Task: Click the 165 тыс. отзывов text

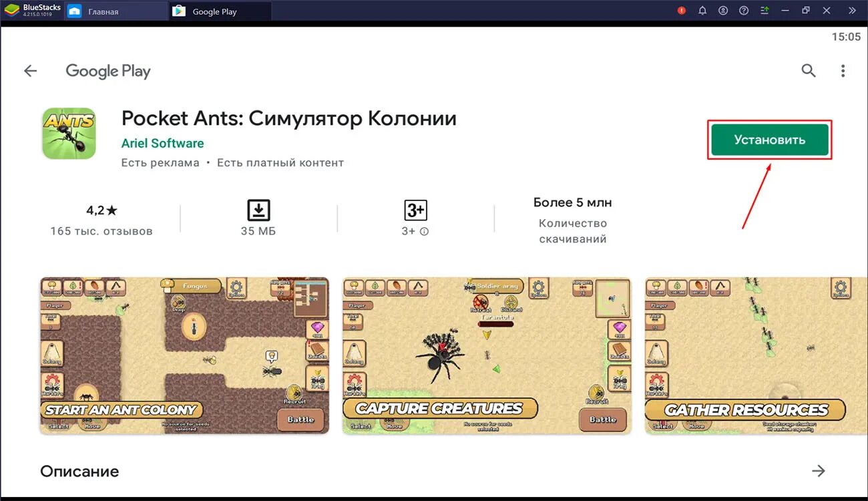Action: pyautogui.click(x=101, y=231)
